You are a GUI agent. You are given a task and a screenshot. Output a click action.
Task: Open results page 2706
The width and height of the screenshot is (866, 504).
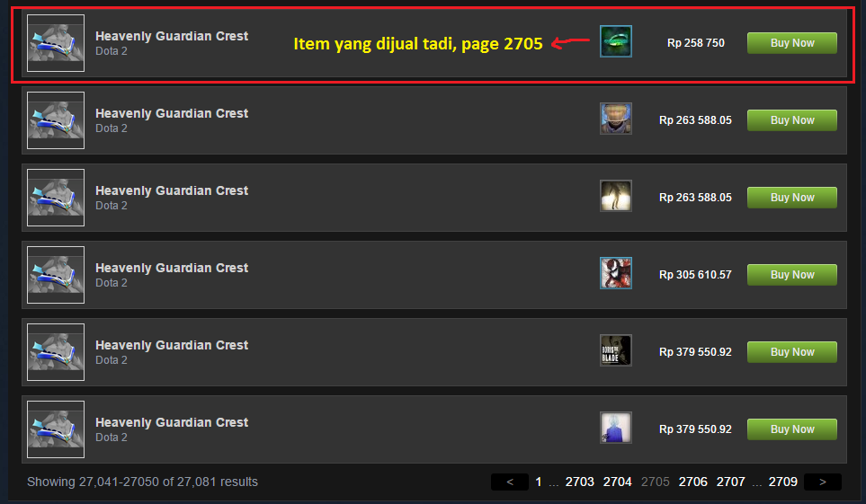pyautogui.click(x=692, y=482)
